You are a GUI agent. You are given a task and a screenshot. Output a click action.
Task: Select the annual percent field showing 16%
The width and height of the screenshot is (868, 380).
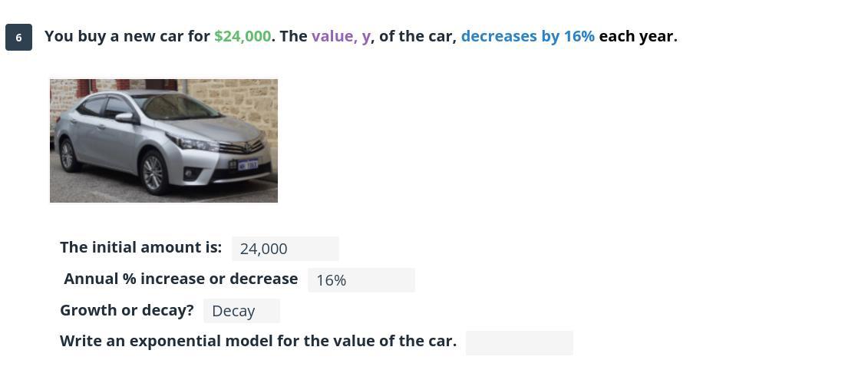point(361,280)
